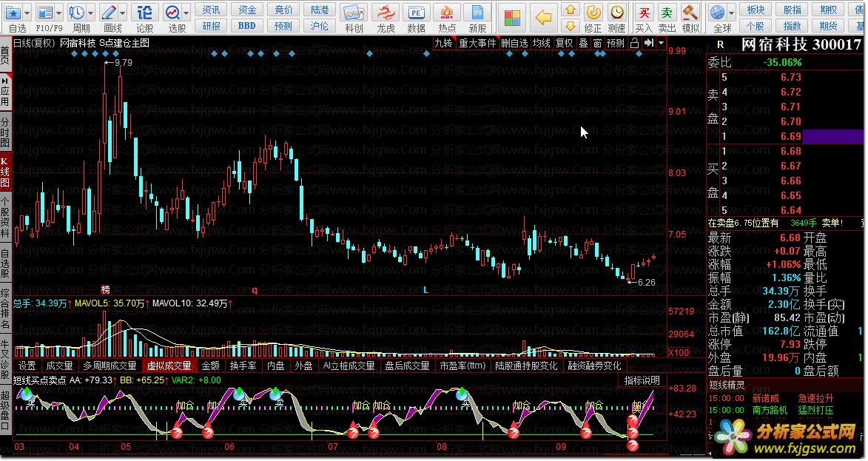868x461 pixels.
Task: Click the 修正 refresh icon
Action: [x=593, y=12]
